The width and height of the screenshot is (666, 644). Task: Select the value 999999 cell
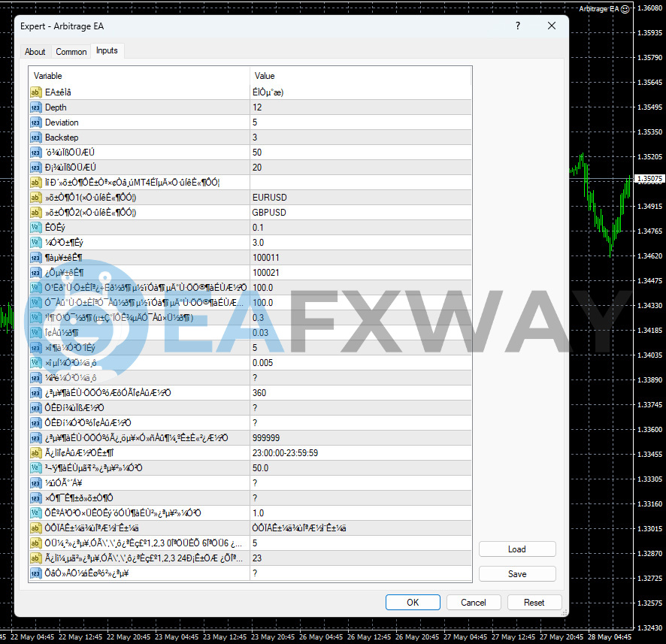(x=361, y=438)
